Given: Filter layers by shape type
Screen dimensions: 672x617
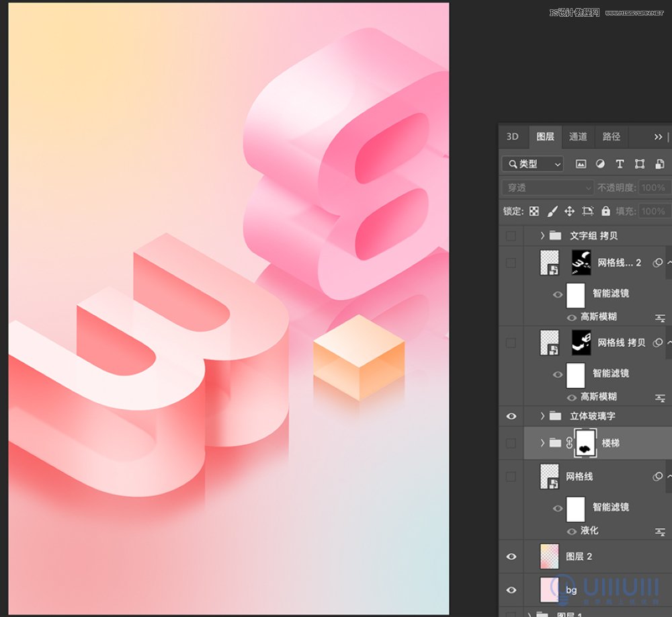Looking at the screenshot, I should pyautogui.click(x=640, y=164).
